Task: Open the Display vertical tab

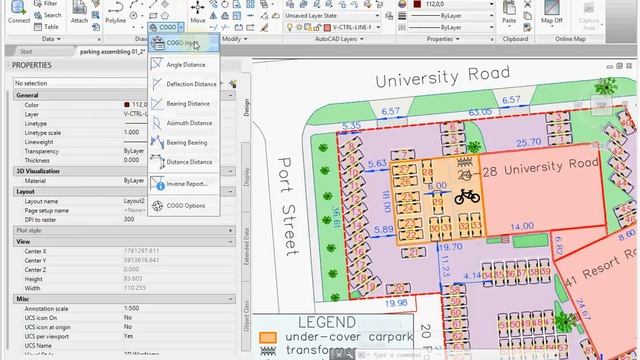Action: 246,176
